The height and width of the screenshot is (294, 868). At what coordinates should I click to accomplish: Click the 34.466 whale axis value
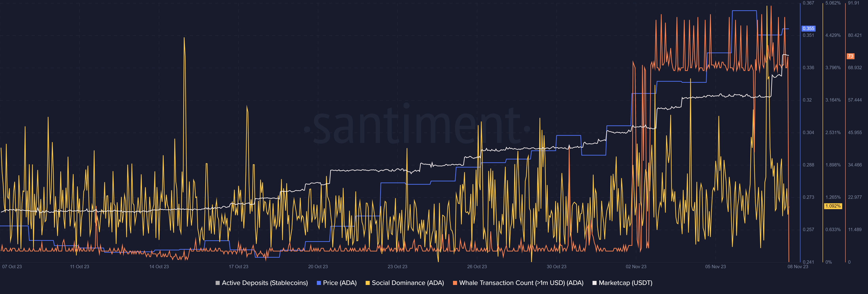855,165
